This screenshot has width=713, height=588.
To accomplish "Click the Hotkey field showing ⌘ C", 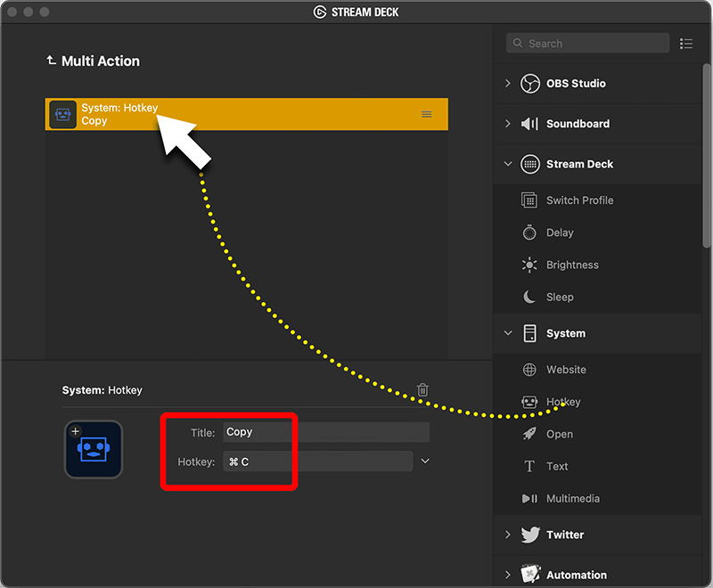I will [x=318, y=461].
